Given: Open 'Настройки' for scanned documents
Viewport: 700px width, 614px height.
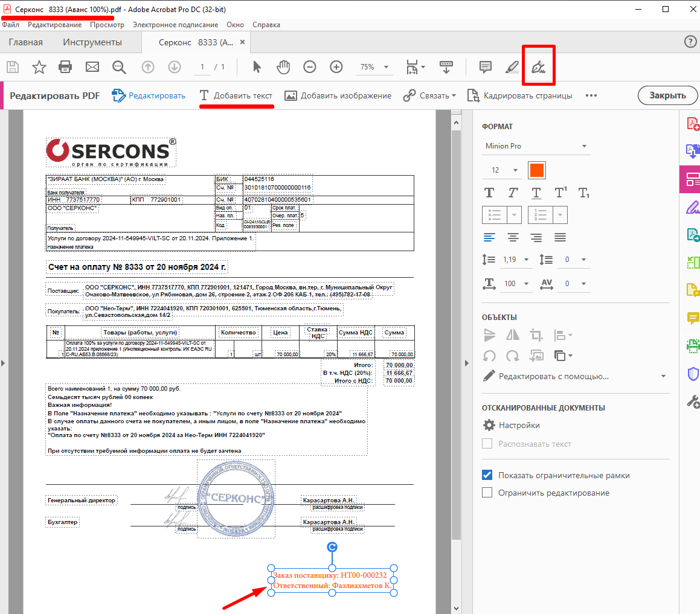Looking at the screenshot, I should pyautogui.click(x=512, y=425).
